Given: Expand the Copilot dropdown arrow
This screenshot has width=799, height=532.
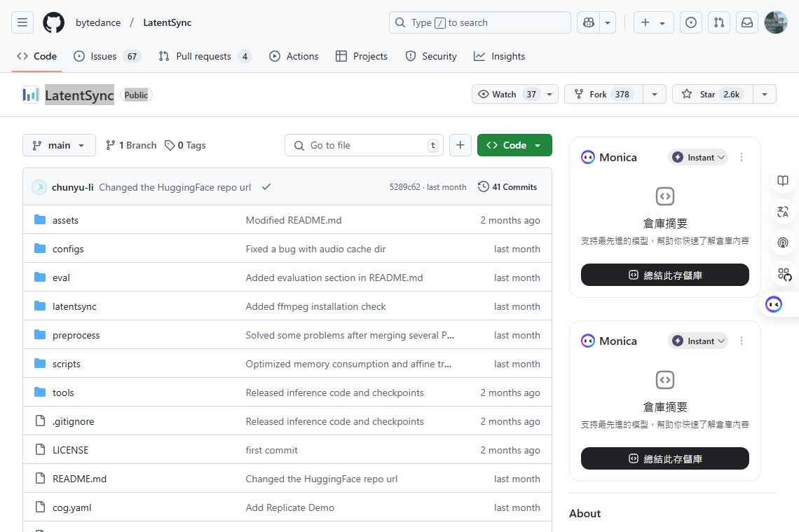Looking at the screenshot, I should (x=608, y=22).
